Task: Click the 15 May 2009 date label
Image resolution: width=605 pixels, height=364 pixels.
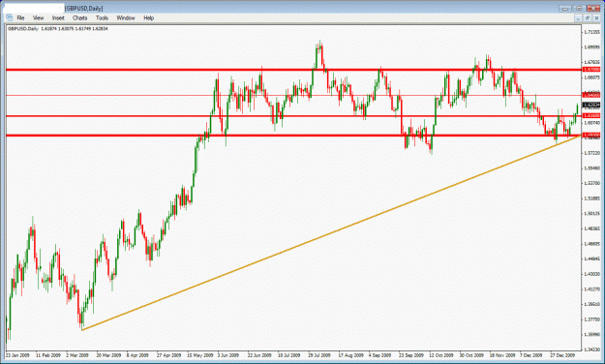Action: click(200, 354)
